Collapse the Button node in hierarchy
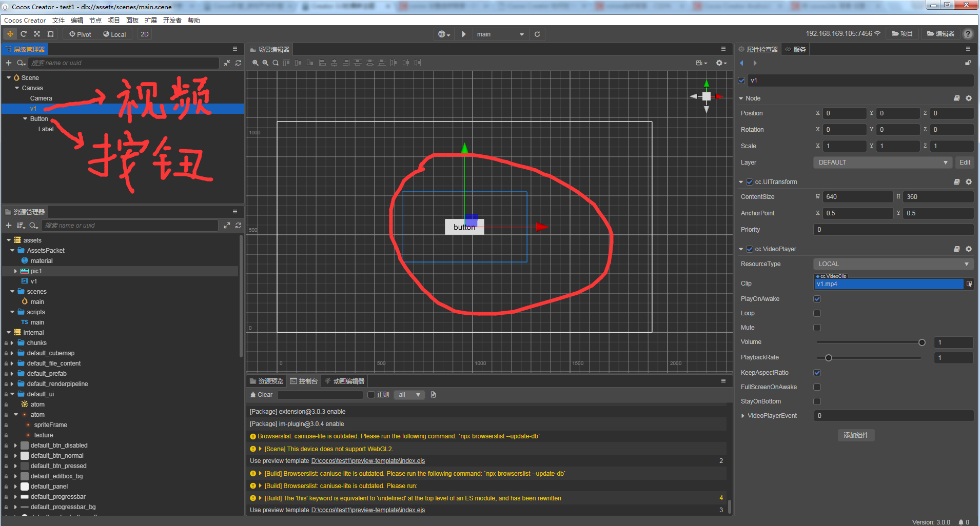Image resolution: width=980 pixels, height=526 pixels. click(x=25, y=119)
